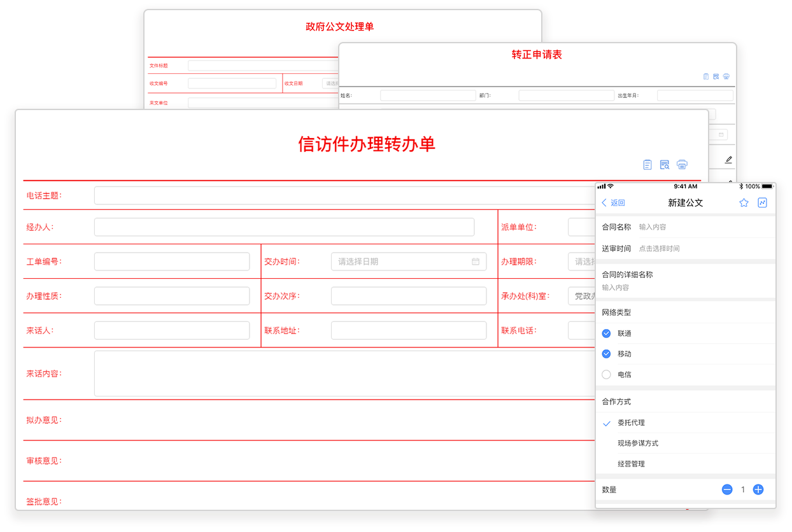
Task: Tap the star favorite icon in 新建公文
Action: (x=744, y=203)
